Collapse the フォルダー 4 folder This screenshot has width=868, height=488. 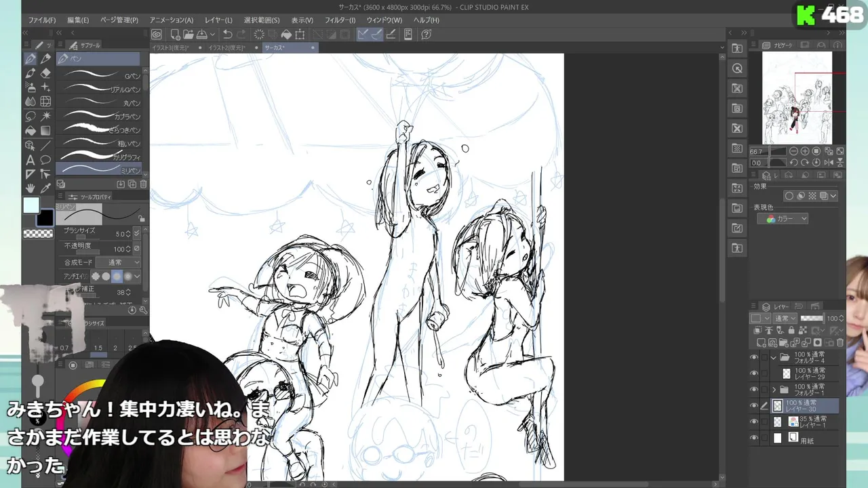(x=774, y=357)
